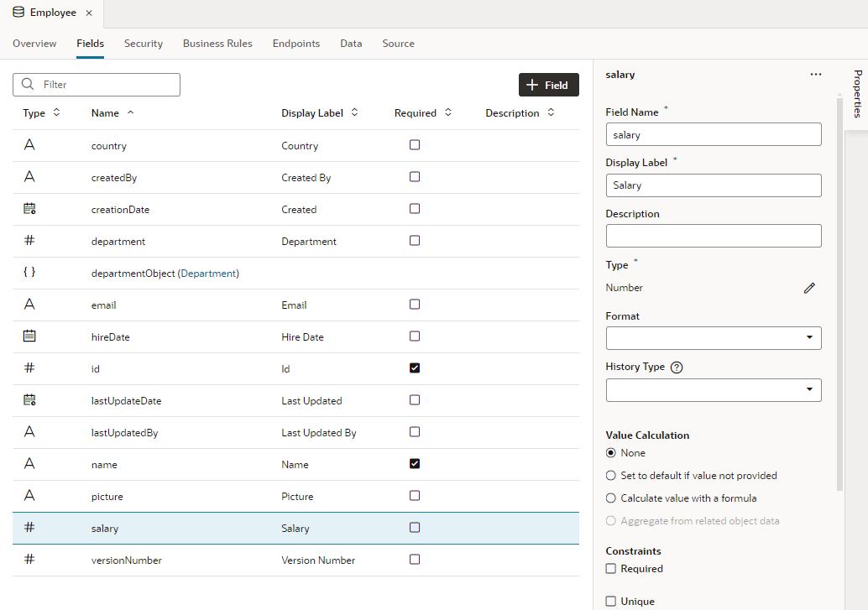
Task: Enable the Unique constraint checkbox
Action: [x=611, y=601]
